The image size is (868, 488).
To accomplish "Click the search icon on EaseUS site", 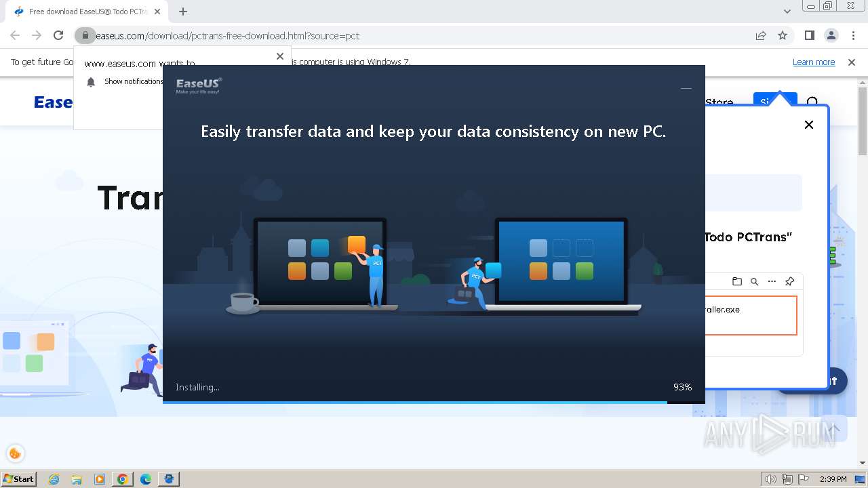I will 812,102.
